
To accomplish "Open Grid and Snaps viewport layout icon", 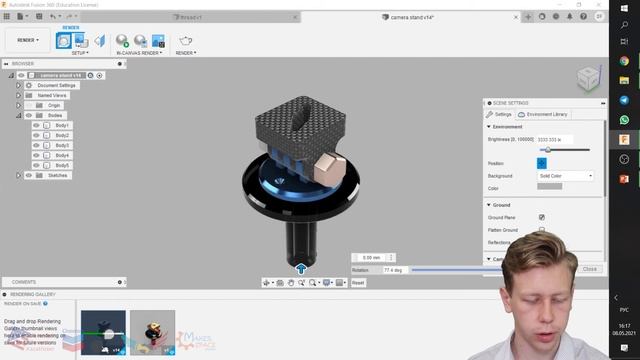I will click(339, 282).
